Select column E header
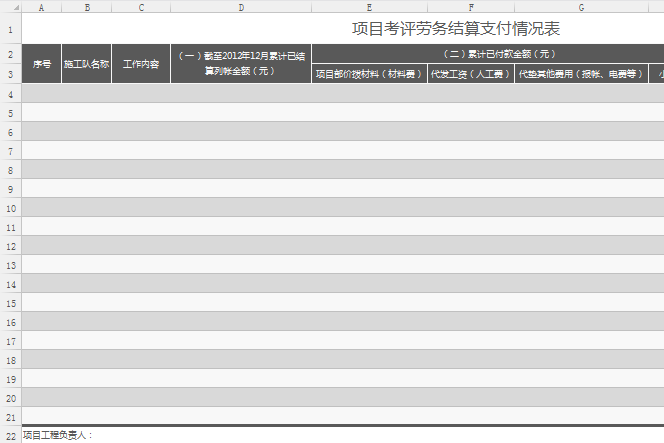 pos(369,6)
